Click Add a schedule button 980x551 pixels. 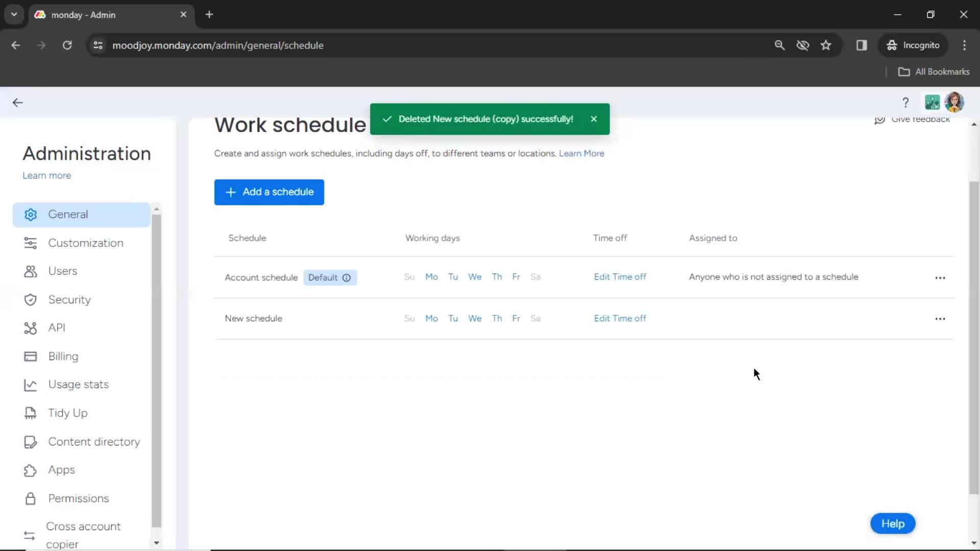coord(268,192)
